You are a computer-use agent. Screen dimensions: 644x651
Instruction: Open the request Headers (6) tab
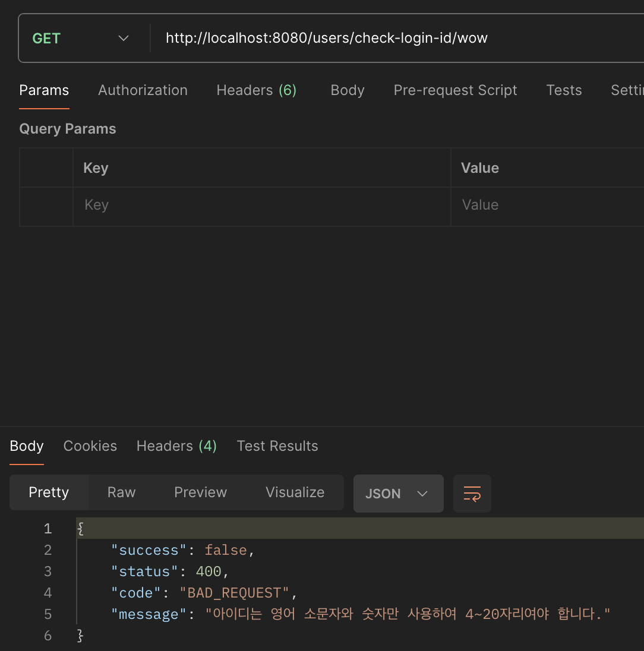pos(257,90)
